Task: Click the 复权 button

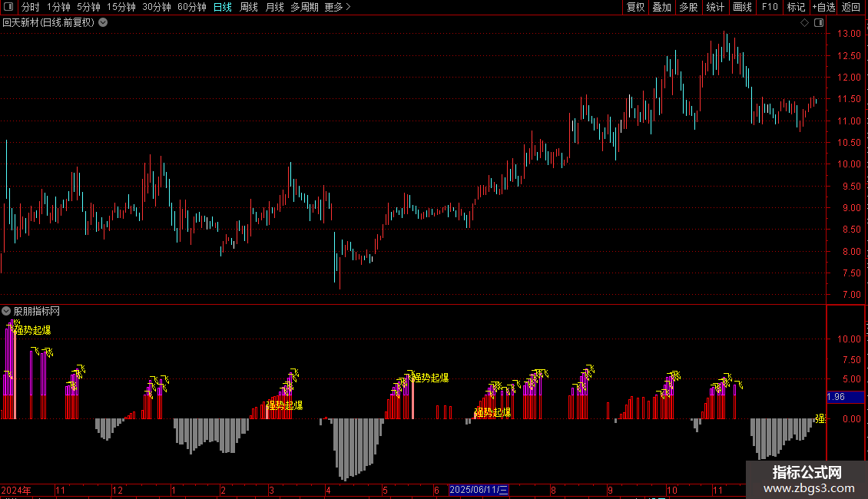Action: [635, 7]
